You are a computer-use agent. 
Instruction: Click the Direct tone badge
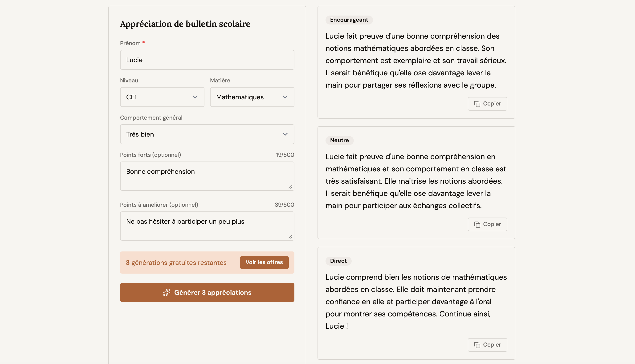click(x=338, y=261)
